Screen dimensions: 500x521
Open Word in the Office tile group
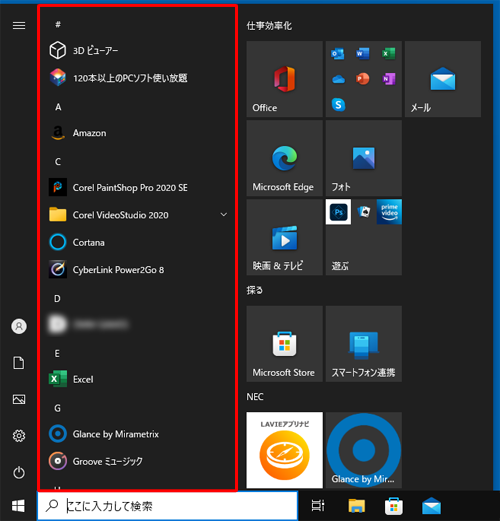pyautogui.click(x=363, y=53)
